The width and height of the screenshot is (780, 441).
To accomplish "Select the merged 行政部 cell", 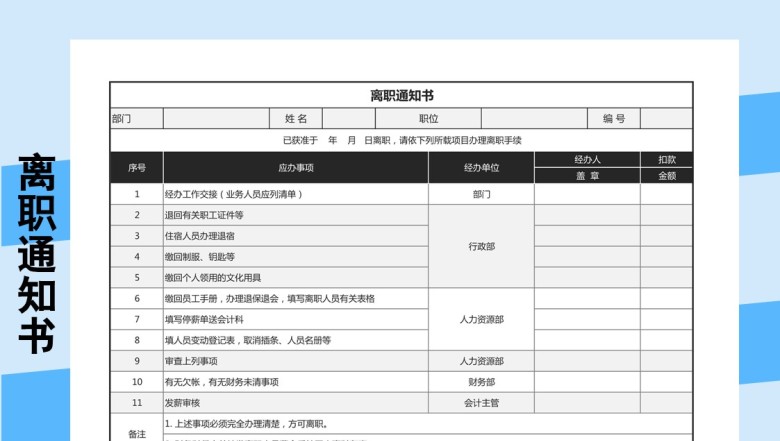I will [x=482, y=247].
